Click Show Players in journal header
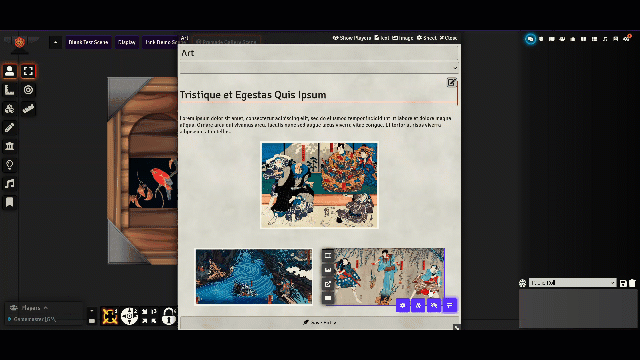Image resolution: width=640 pixels, height=360 pixels. click(351, 38)
